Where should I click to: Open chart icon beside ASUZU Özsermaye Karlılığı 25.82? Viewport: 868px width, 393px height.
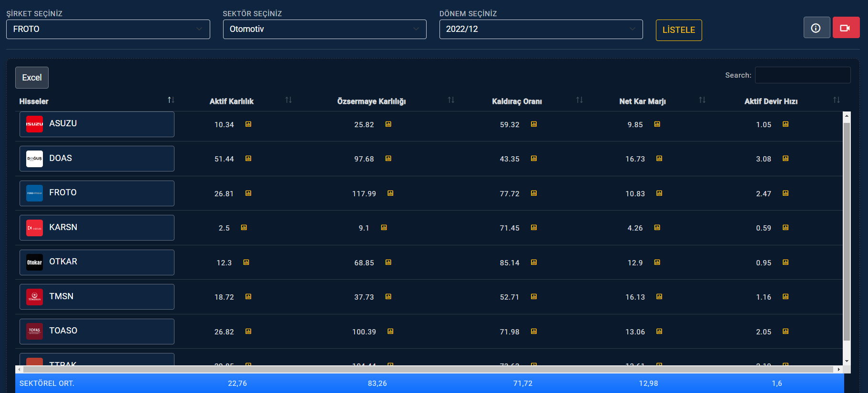pos(388,124)
